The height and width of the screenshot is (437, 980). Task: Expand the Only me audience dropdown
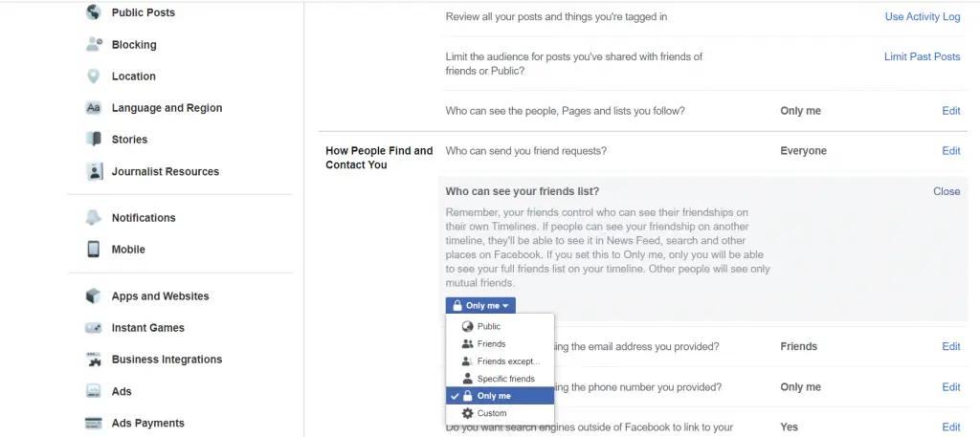pyautogui.click(x=480, y=305)
